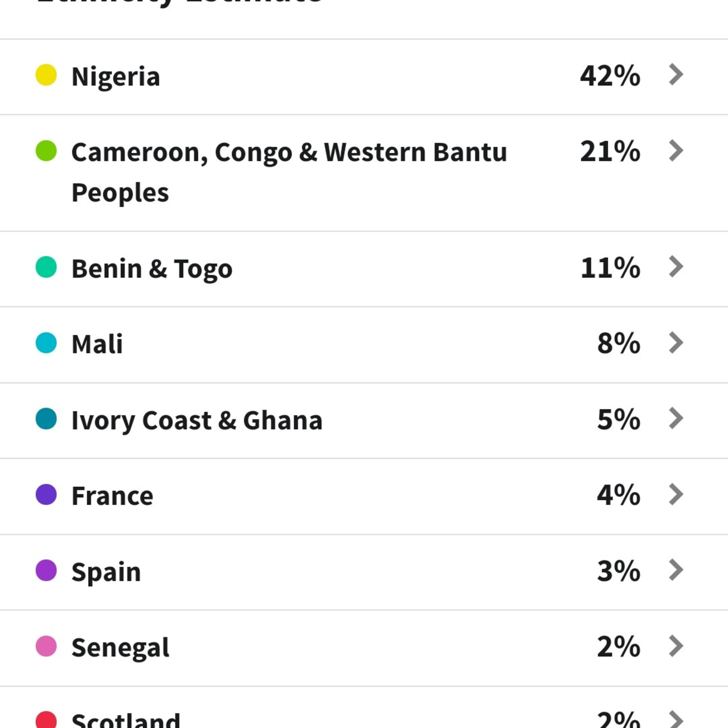Open Benin & Togo details arrow
Image resolution: width=728 pixels, height=728 pixels.
[x=676, y=267]
